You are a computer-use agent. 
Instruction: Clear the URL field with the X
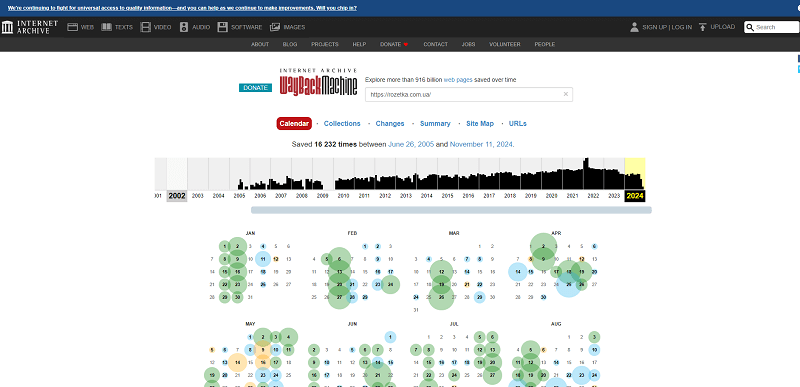[x=565, y=94]
